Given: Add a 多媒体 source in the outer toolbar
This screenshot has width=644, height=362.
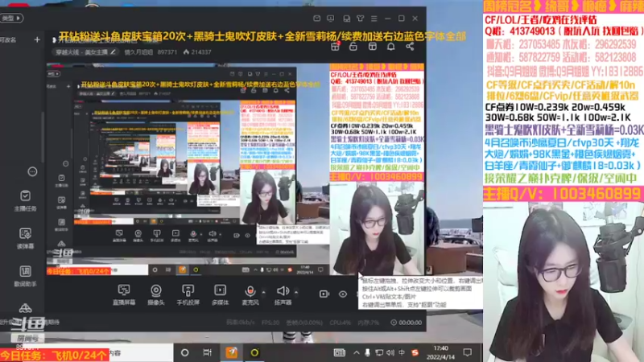Looking at the screenshot, I should (x=220, y=294).
